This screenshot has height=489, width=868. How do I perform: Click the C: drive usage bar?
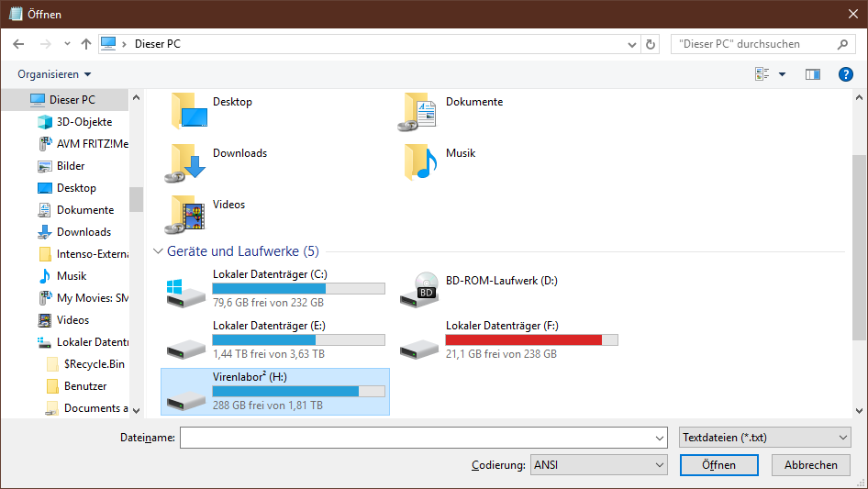point(298,288)
